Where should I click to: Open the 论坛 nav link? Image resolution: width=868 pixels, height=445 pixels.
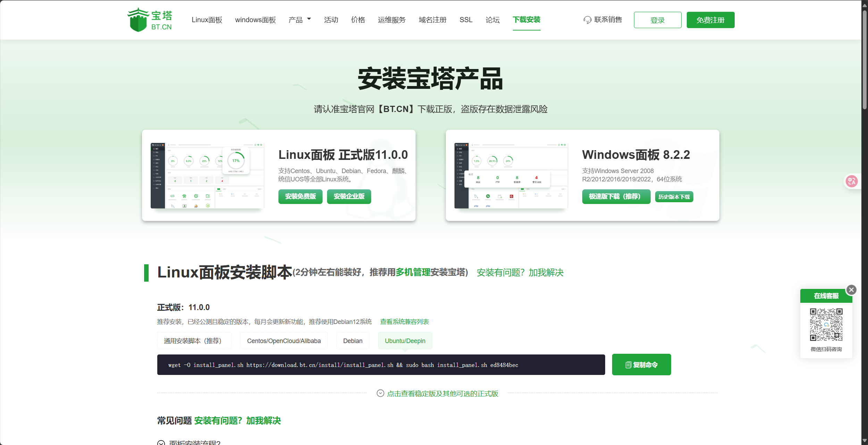coord(493,20)
